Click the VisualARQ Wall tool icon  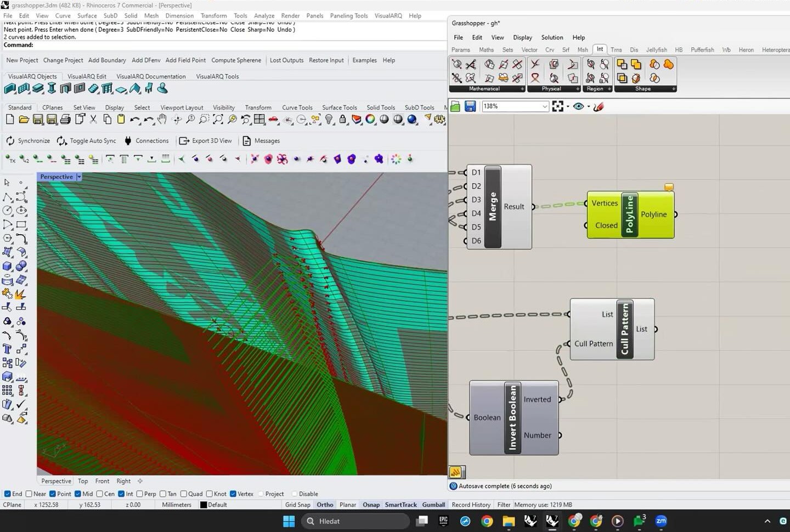click(10, 89)
